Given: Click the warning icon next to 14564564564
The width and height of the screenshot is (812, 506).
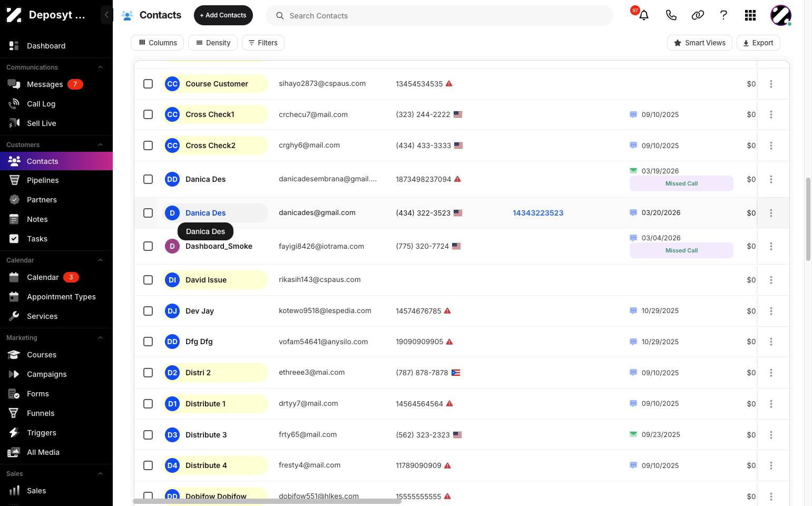Looking at the screenshot, I should pyautogui.click(x=449, y=404).
